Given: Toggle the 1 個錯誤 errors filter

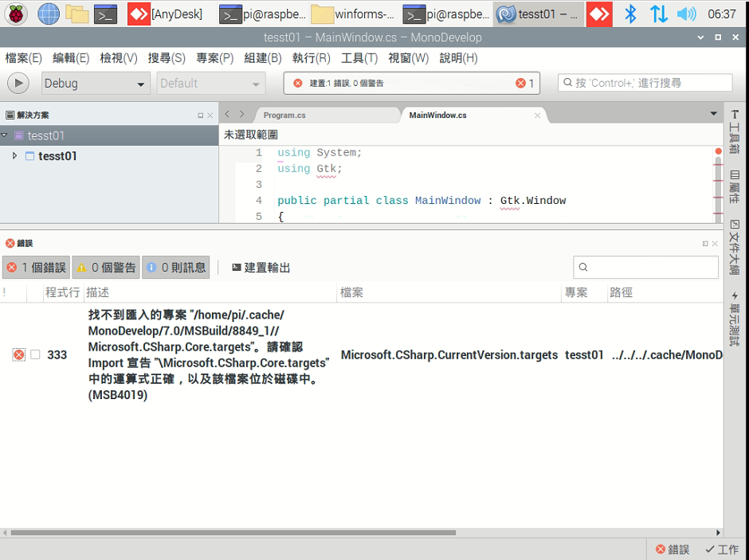Looking at the screenshot, I should pyautogui.click(x=37, y=268).
